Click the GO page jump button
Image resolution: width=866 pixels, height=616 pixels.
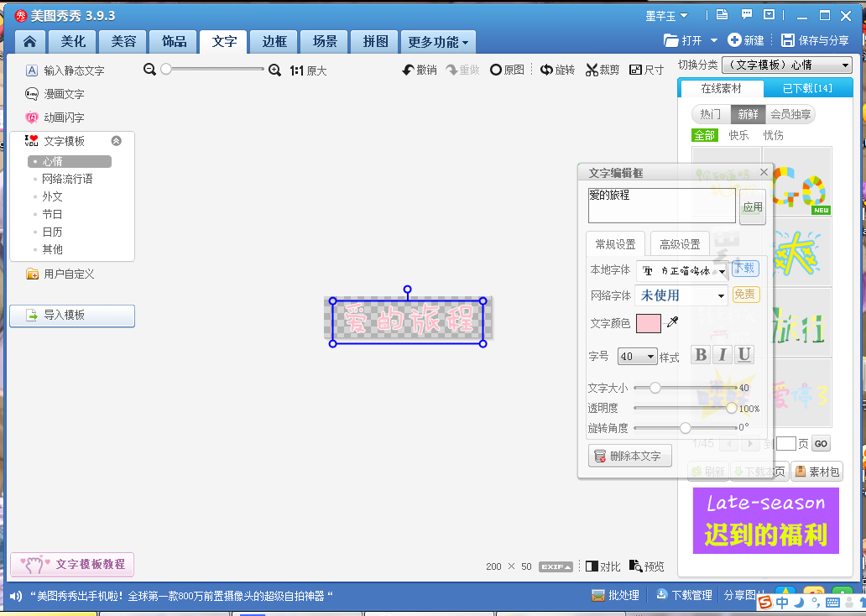click(821, 444)
